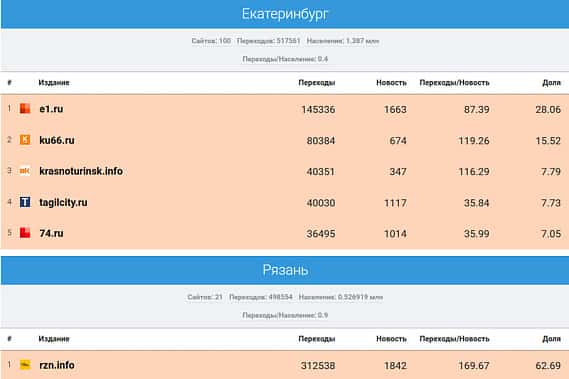Screen dimensions: 569x379
Task: Click the value 40030 for tagilcity.ru
Action: click(321, 203)
